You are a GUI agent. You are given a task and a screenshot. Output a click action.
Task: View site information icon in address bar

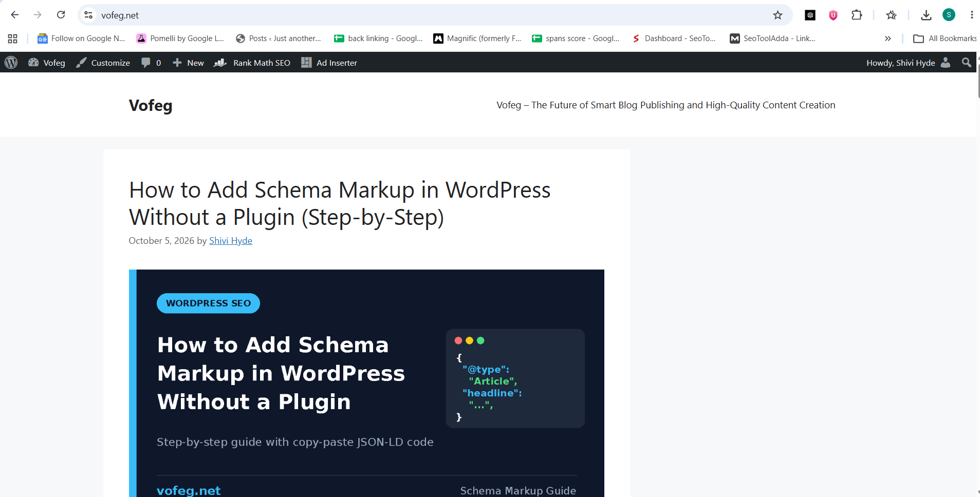[88, 15]
